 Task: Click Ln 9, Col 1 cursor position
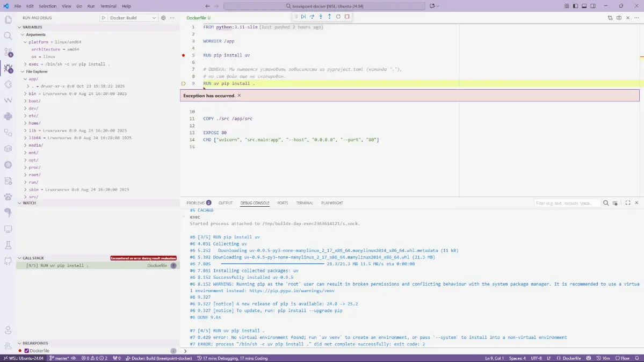click(494, 358)
